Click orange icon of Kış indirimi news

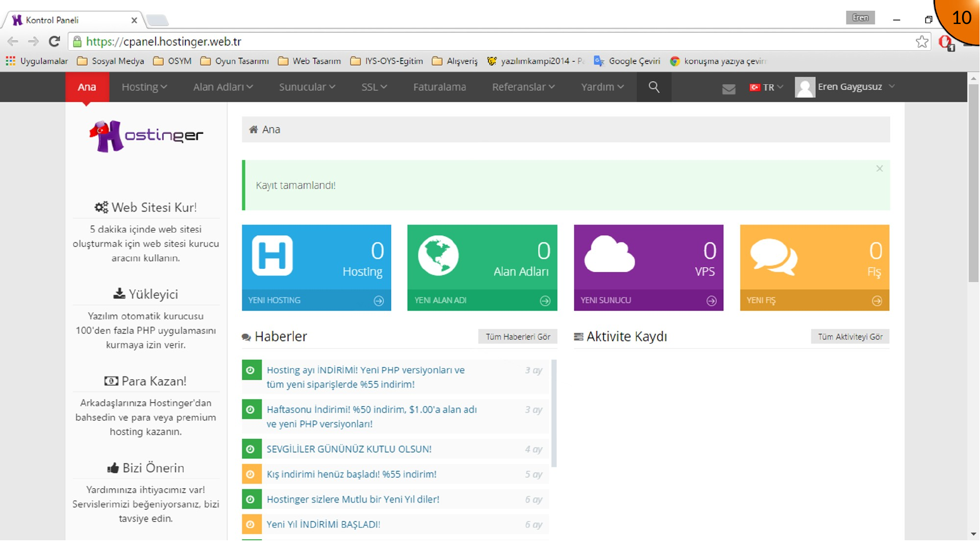click(251, 474)
